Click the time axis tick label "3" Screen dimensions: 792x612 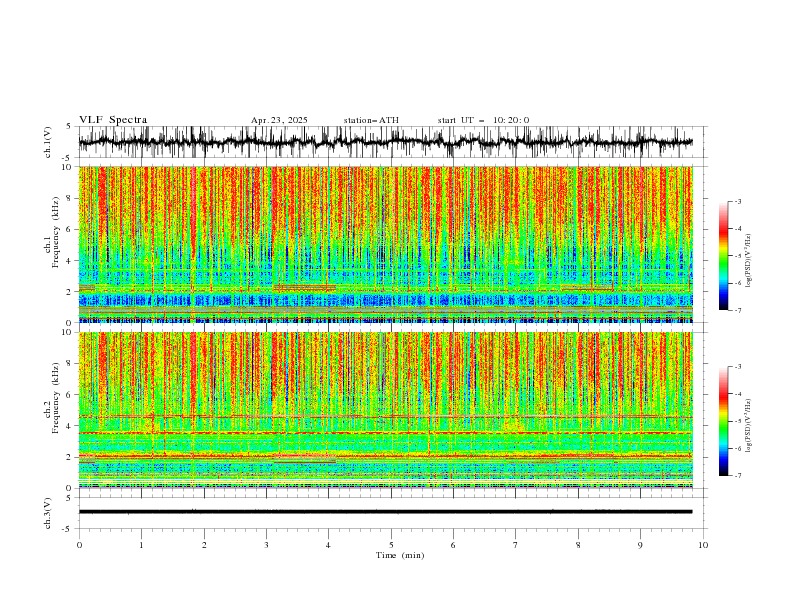(x=266, y=545)
